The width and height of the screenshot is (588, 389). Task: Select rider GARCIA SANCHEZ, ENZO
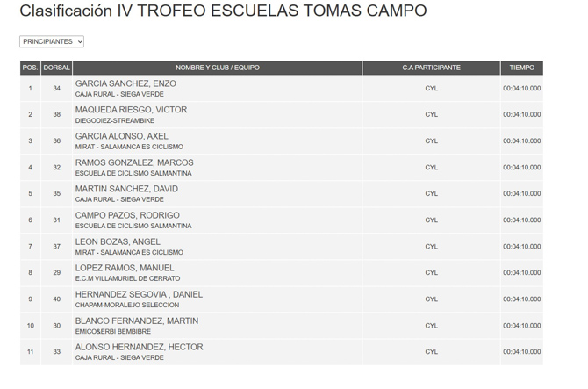125,83
